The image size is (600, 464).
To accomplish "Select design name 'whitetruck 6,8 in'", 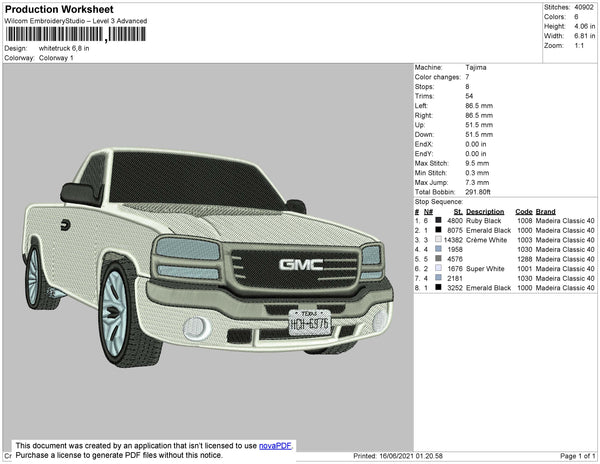I will coord(64,49).
